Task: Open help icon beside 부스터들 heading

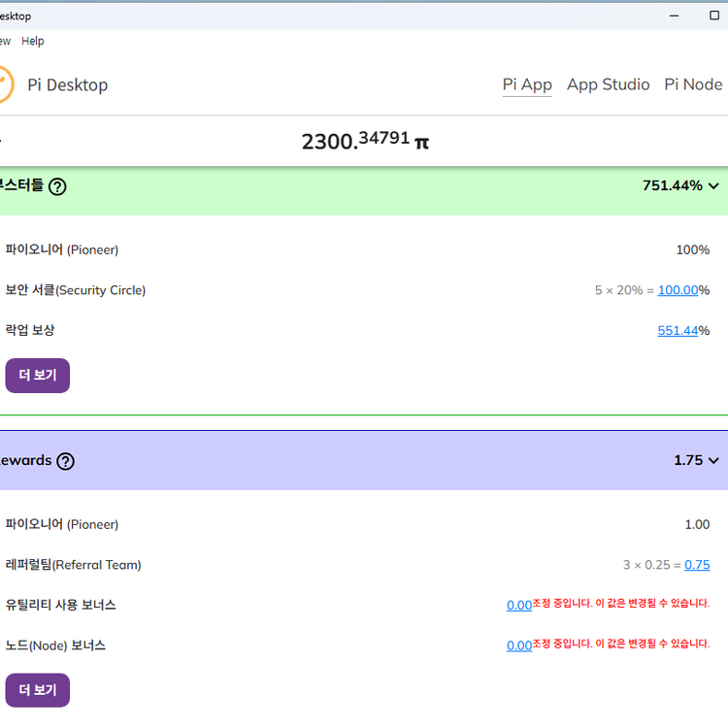Action: pyautogui.click(x=57, y=186)
